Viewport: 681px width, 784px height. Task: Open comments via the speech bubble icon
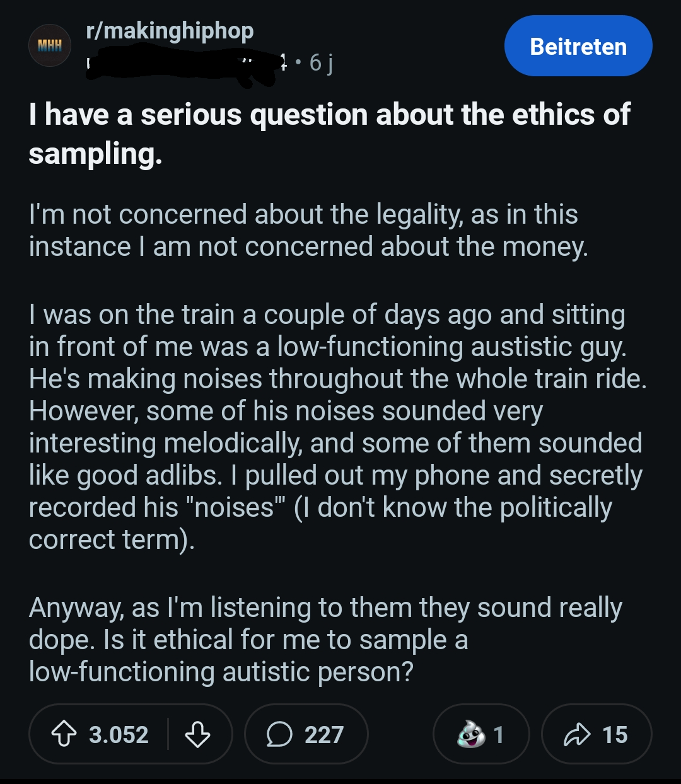tap(279, 734)
